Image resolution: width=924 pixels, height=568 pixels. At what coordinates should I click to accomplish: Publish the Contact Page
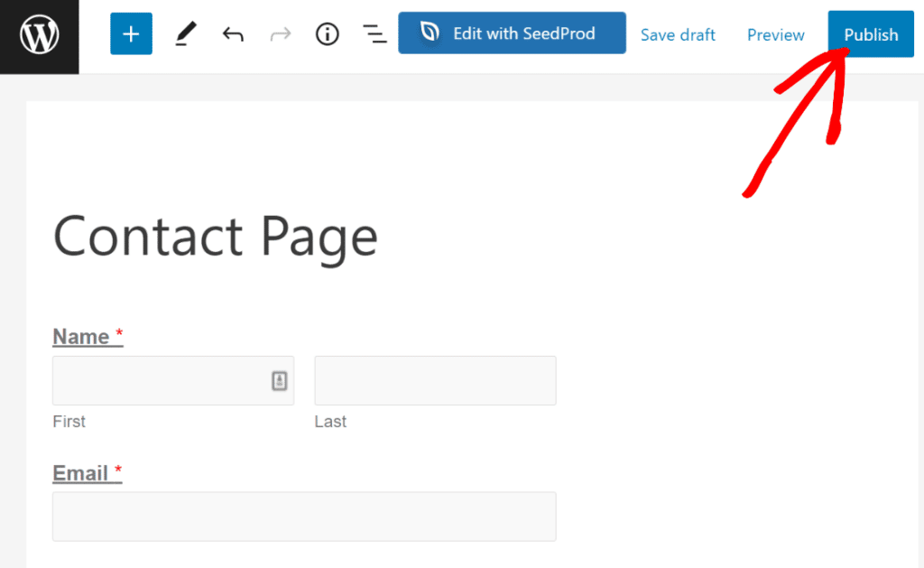[x=870, y=34]
